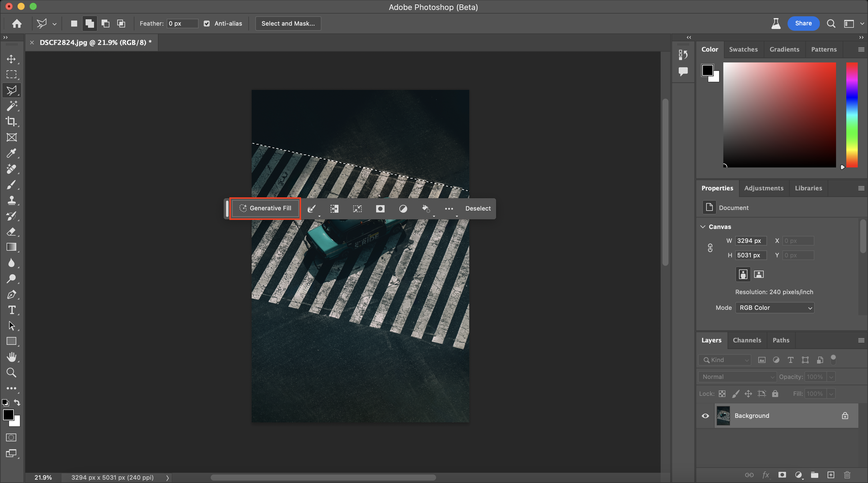Select the Crop tool
The image size is (868, 483).
pos(11,121)
